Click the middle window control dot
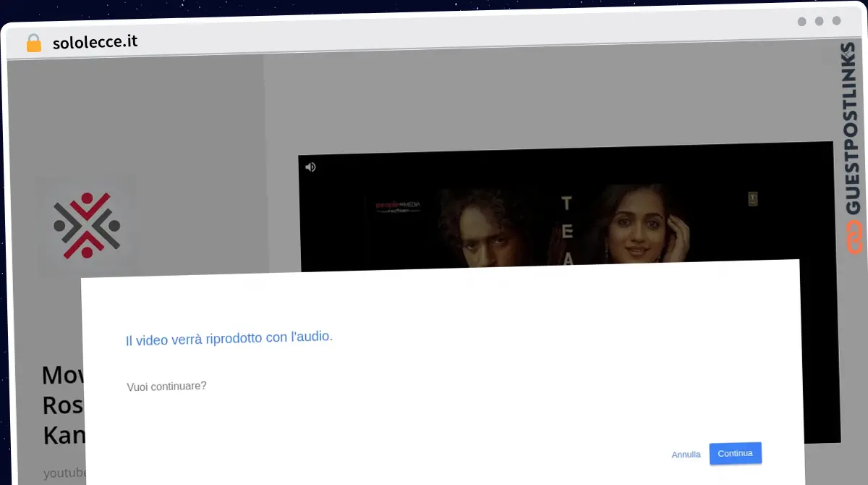 [x=819, y=22]
